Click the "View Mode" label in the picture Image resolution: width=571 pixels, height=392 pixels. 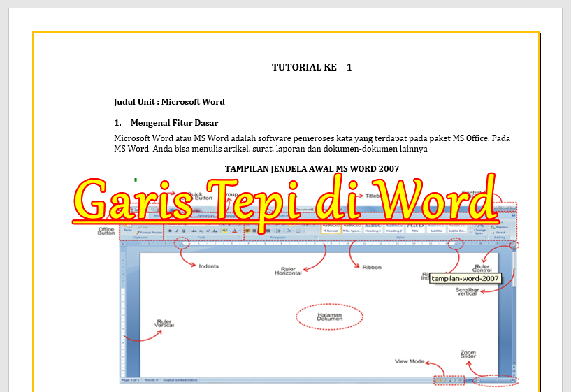[x=410, y=361]
